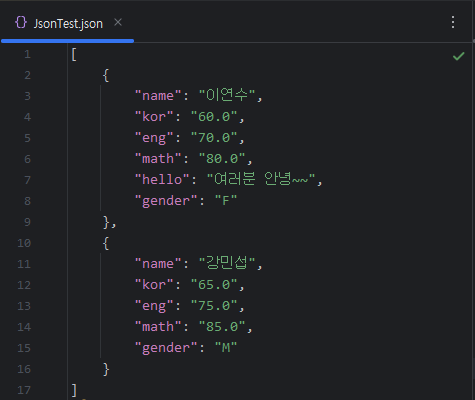Viewport: 475px width, 400px height.
Task: Close the JsonTest.json tab
Action: tap(118, 22)
